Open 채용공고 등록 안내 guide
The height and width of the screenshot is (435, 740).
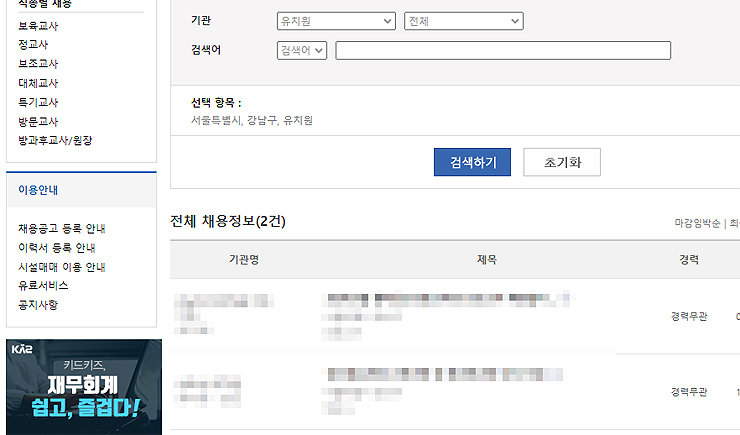62,229
